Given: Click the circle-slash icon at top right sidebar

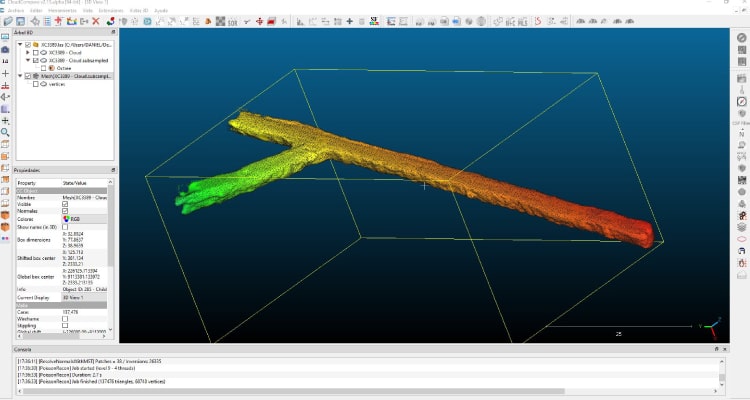Looking at the screenshot, I should 741,38.
